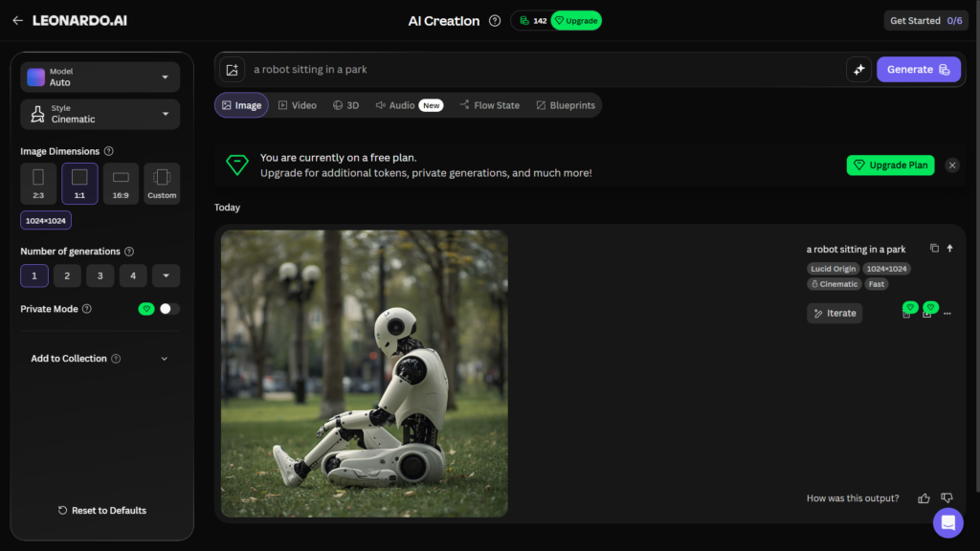Copy prompt of robot generation
Image resolution: width=980 pixels, height=551 pixels.
(x=934, y=248)
